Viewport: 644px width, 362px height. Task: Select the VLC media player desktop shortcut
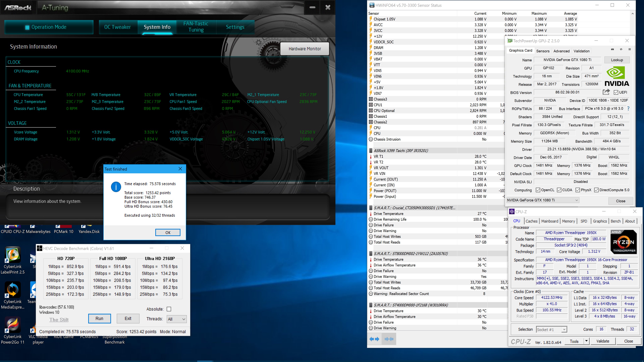pyautogui.click(x=38, y=339)
